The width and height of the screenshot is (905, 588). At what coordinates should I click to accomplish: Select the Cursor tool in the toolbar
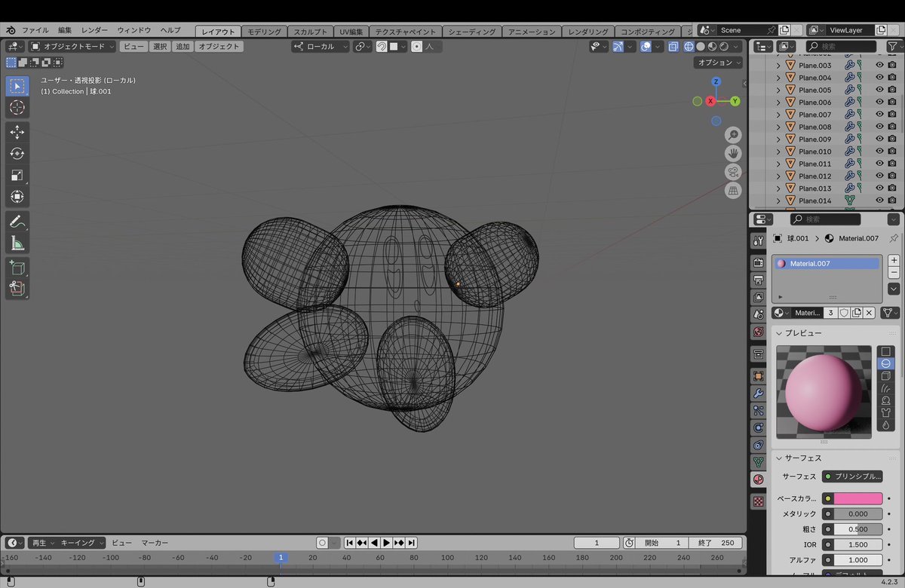[17, 108]
